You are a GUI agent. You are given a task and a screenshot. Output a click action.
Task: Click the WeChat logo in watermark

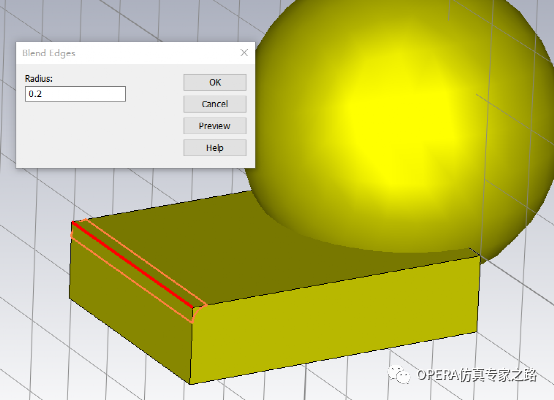[399, 375]
